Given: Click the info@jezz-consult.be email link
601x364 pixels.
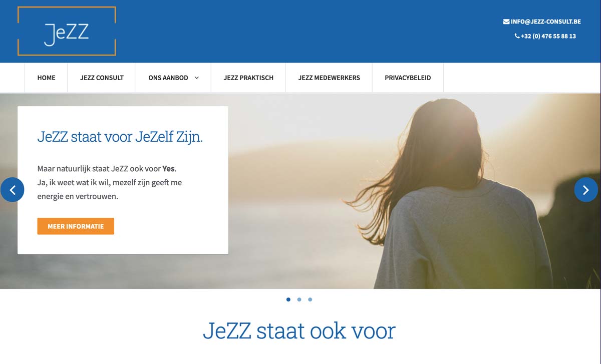Looking at the screenshot, I should tap(546, 22).
